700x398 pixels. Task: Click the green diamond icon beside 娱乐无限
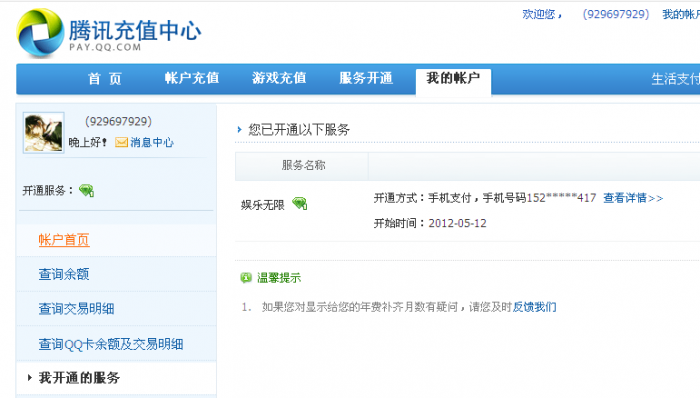[300, 204]
